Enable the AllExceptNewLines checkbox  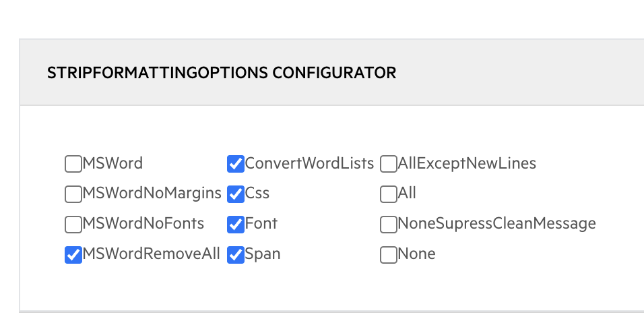pos(388,163)
